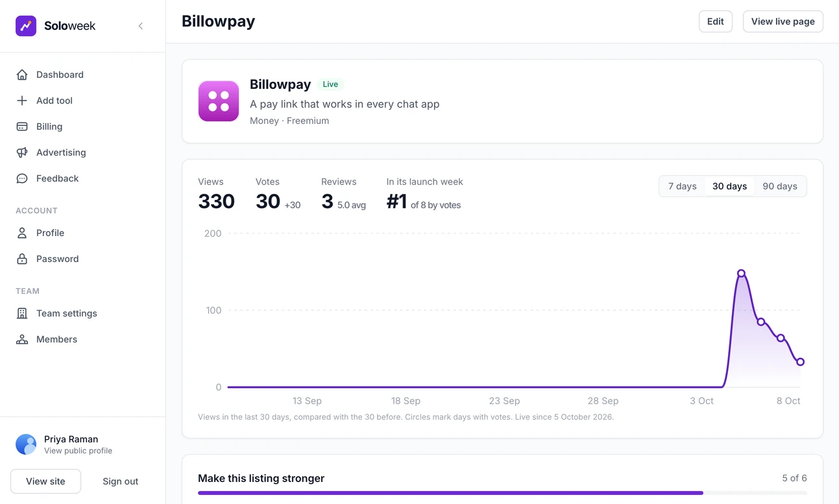Click the Edit button

click(716, 21)
